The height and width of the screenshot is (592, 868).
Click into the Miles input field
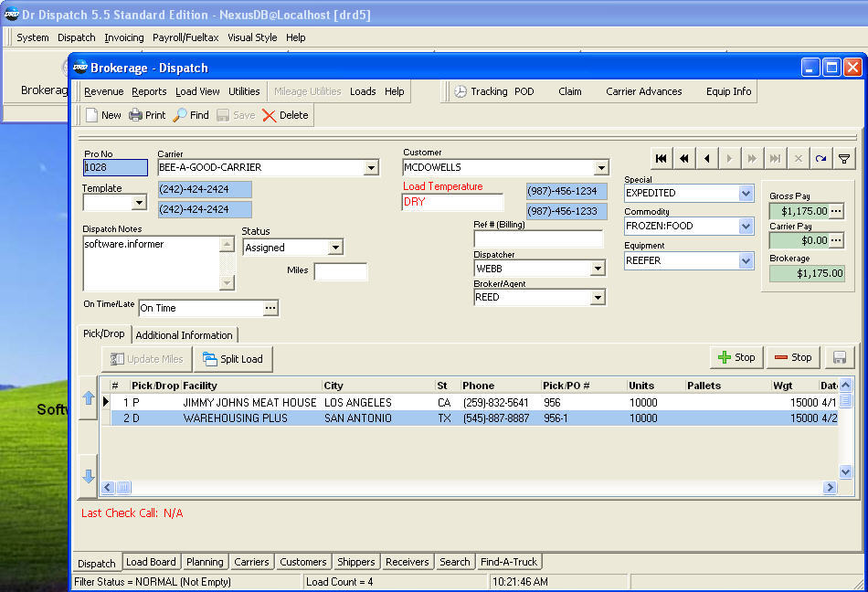coord(340,271)
